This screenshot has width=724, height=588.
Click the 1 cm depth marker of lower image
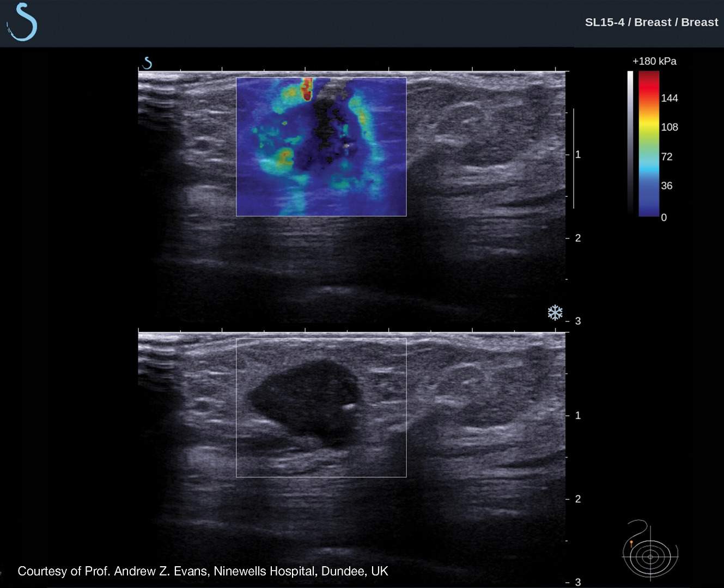(x=577, y=415)
